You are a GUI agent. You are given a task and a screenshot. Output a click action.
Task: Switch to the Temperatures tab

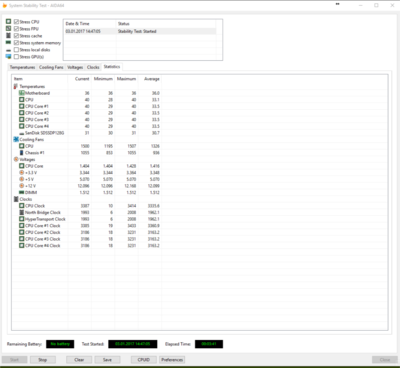coord(22,67)
